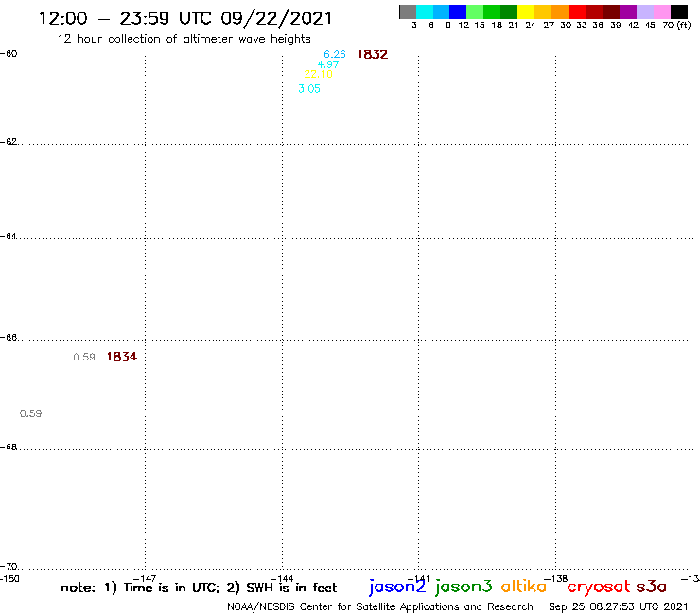This screenshot has width=700, height=615.
Task: Click the -66 latitude label
Action: [x=9, y=337]
